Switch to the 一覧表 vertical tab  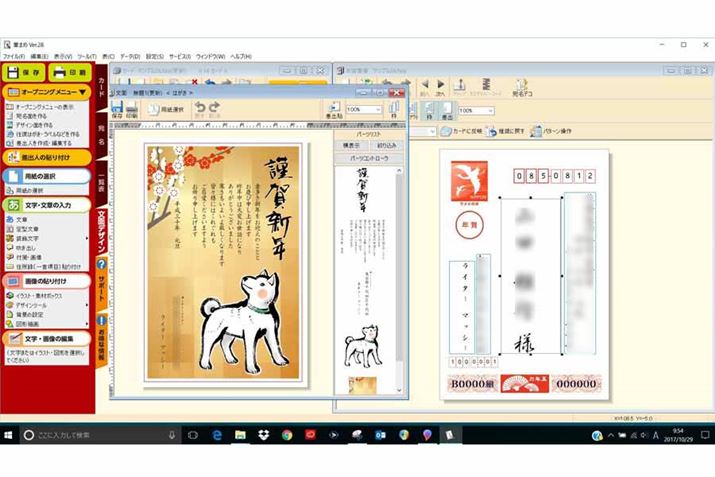coord(101,182)
